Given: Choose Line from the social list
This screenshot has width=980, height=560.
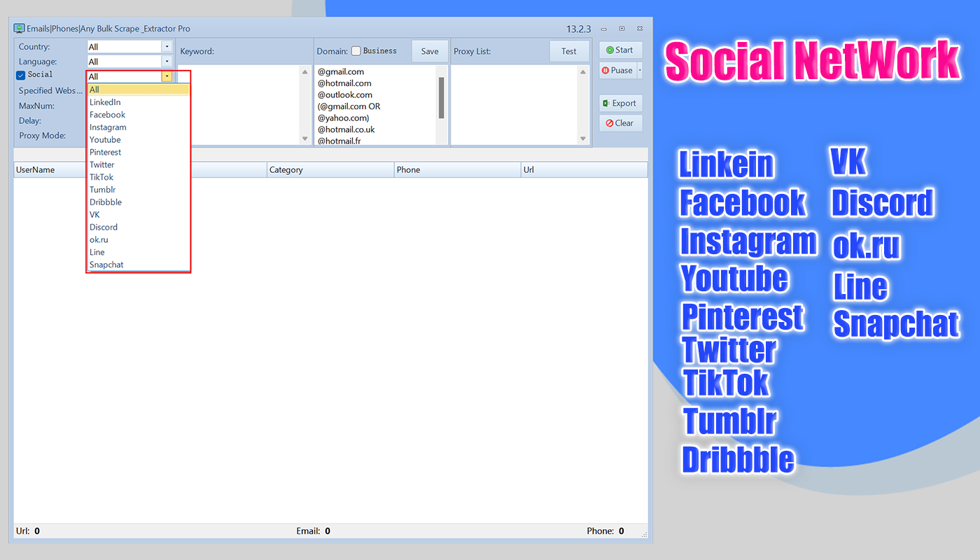Looking at the screenshot, I should [x=139, y=253].
